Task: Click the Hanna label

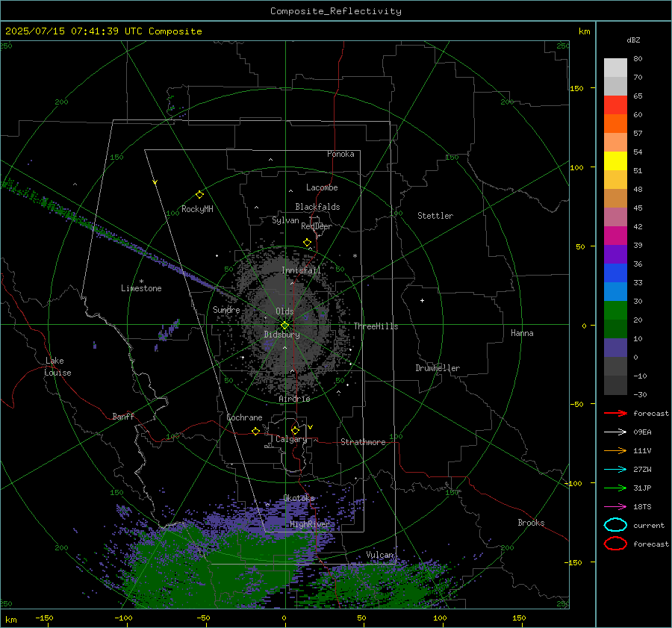Action: [522, 333]
